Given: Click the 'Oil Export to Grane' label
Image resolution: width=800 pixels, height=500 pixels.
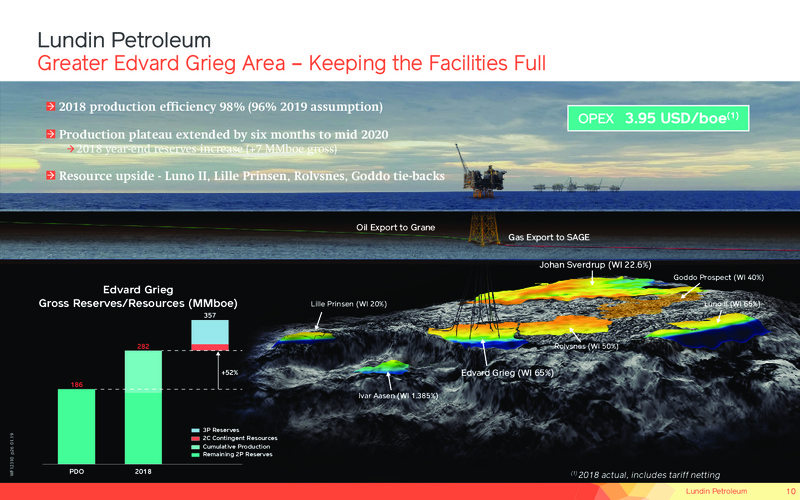Looking at the screenshot, I should pos(395,228).
